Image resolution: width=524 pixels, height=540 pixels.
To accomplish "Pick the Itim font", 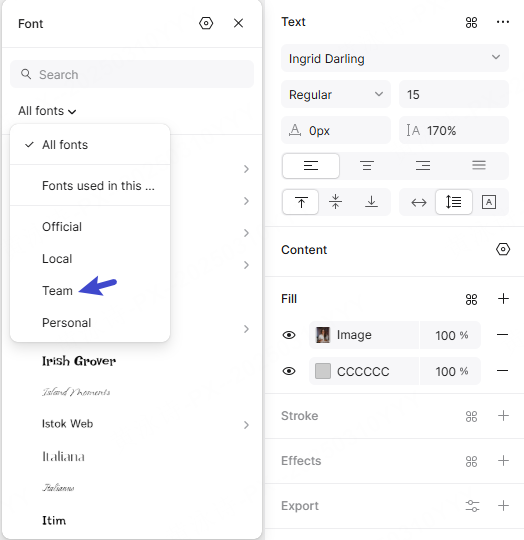I will pos(54,520).
